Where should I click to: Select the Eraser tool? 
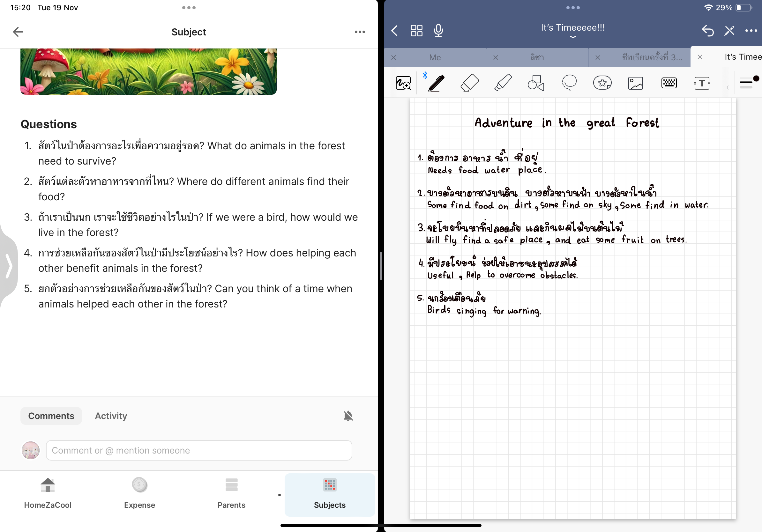(x=470, y=83)
